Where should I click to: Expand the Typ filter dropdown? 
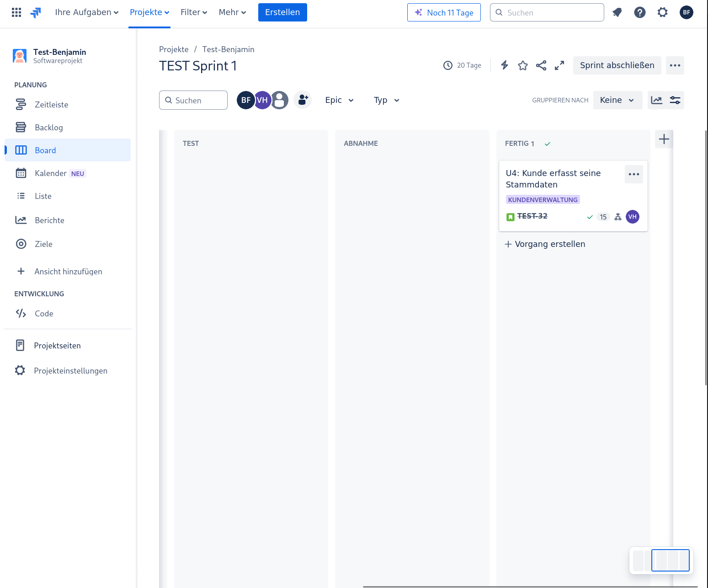pos(386,100)
